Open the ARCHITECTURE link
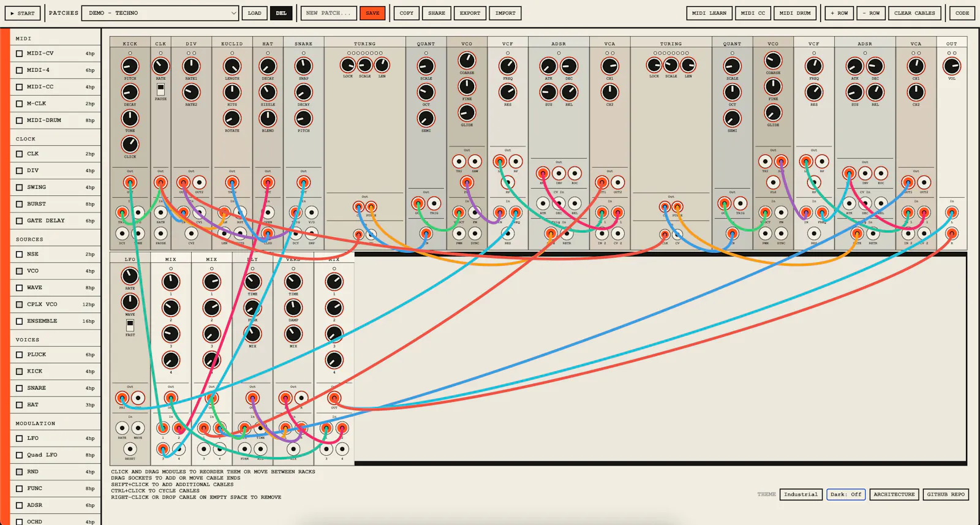The image size is (980, 525). [x=894, y=494]
